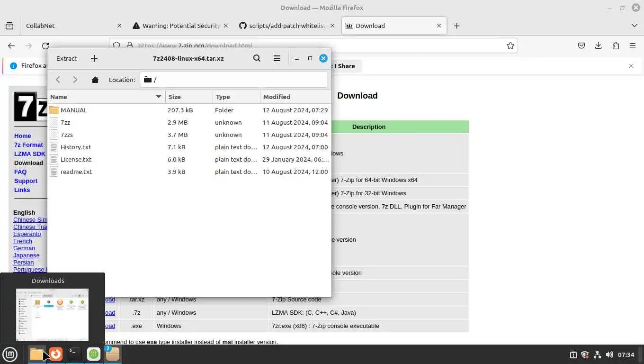The image size is (644, 364).
Task: Open the Firefox application menu
Action: (633, 45)
